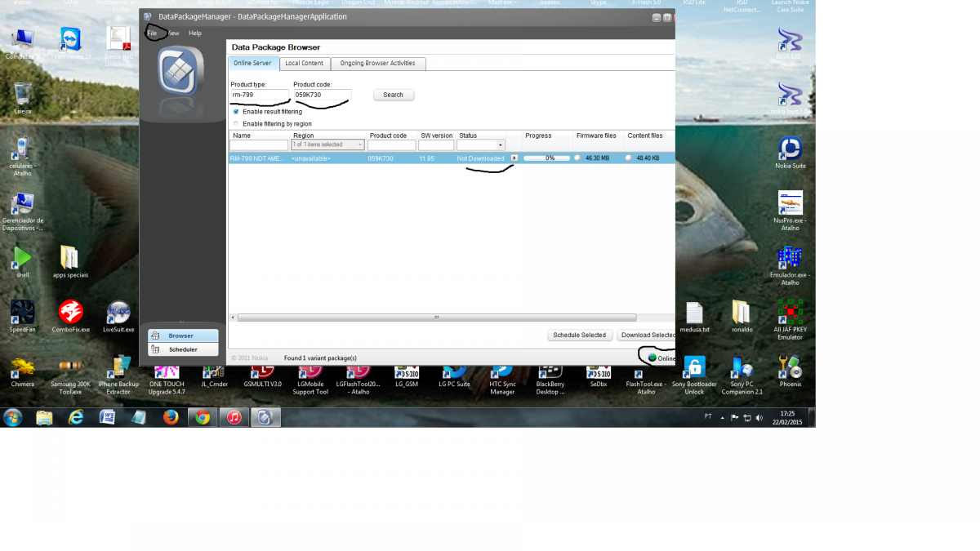Select the All JAF PKEY Emulator icon
Image resolution: width=980 pixels, height=551 pixels.
(790, 320)
